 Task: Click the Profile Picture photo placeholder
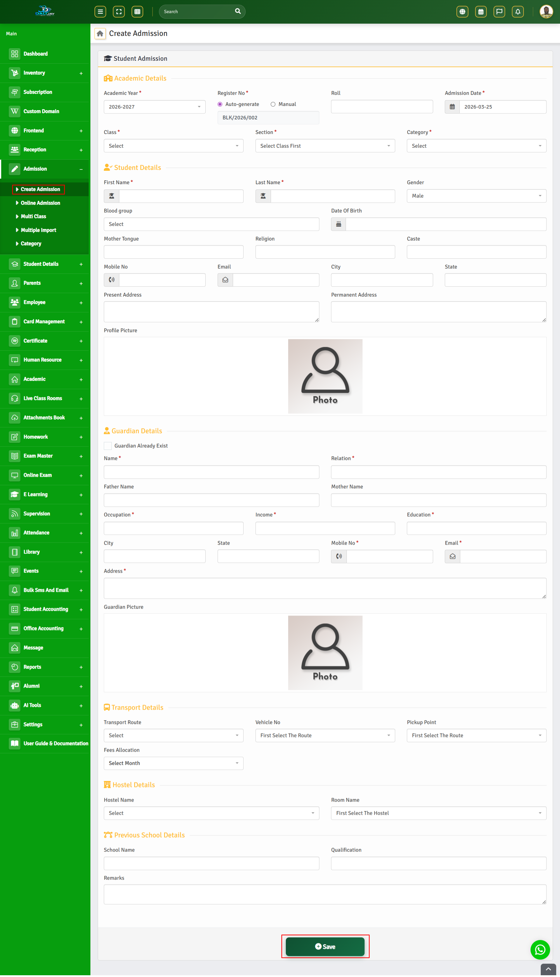[325, 376]
